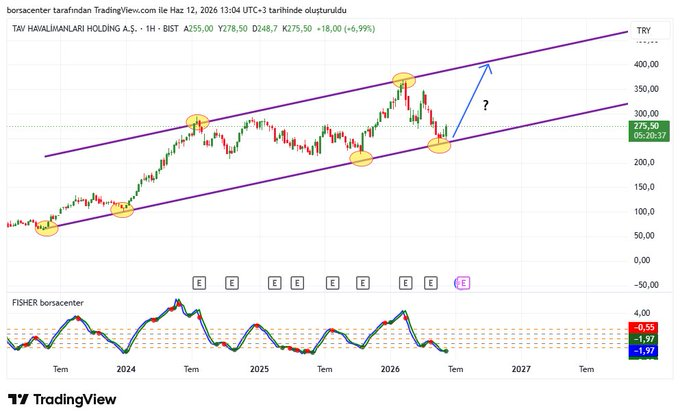Click the blue -1,97 Fisher value label
This screenshot has height=420, width=680.
click(x=644, y=351)
